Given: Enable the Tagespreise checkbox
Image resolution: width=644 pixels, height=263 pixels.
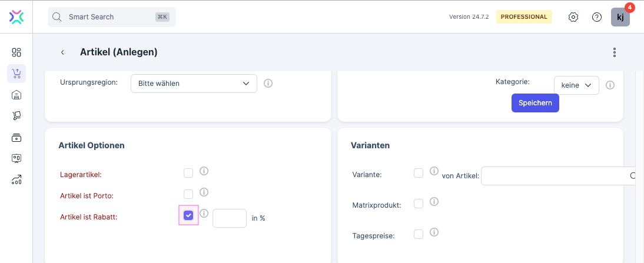Looking at the screenshot, I should tap(419, 234).
